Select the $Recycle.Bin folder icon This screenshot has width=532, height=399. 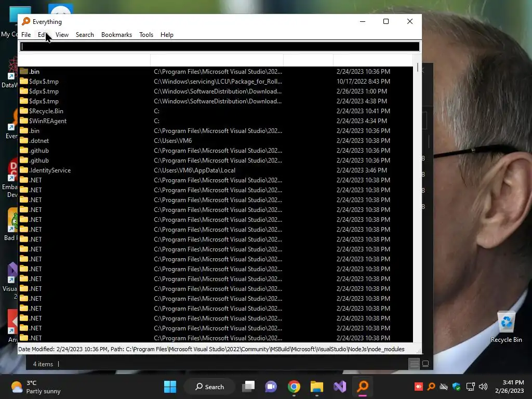click(x=24, y=111)
